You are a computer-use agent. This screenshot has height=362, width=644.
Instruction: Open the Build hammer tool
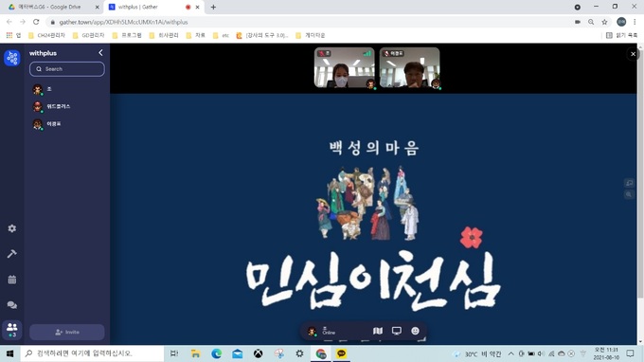pyautogui.click(x=12, y=254)
